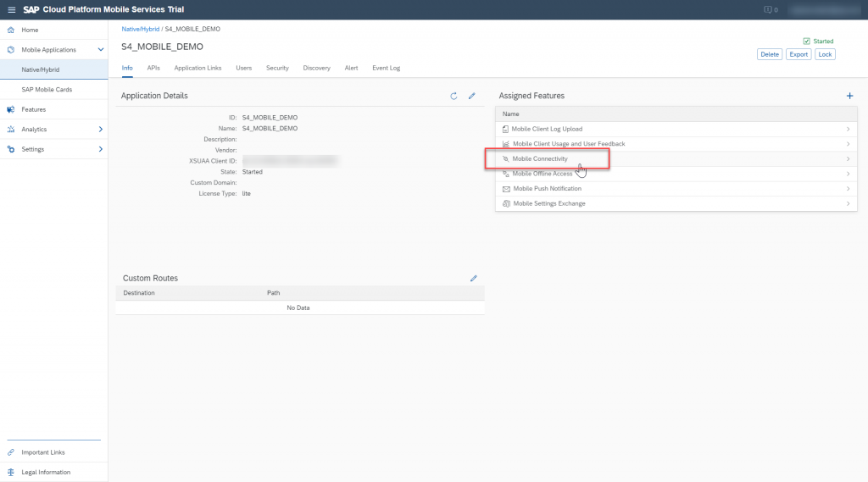The width and height of the screenshot is (868, 482).
Task: Open Important Links in sidebar
Action: (53, 452)
